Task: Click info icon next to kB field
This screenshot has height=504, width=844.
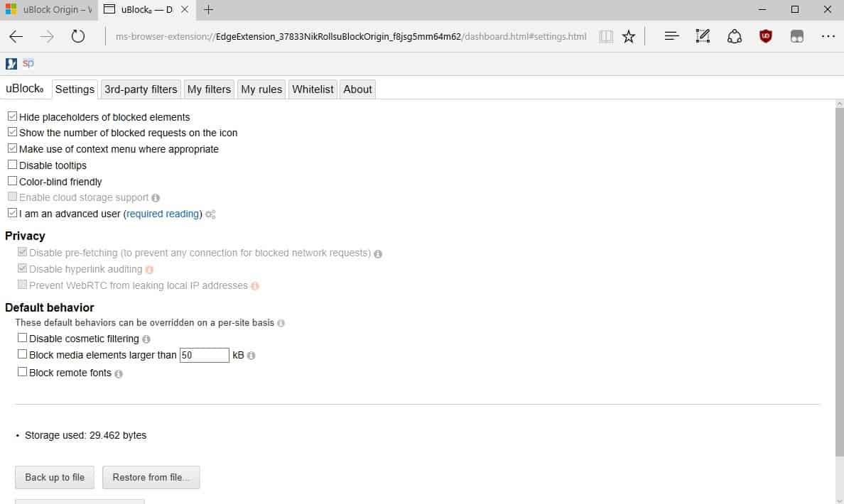Action: (x=251, y=356)
